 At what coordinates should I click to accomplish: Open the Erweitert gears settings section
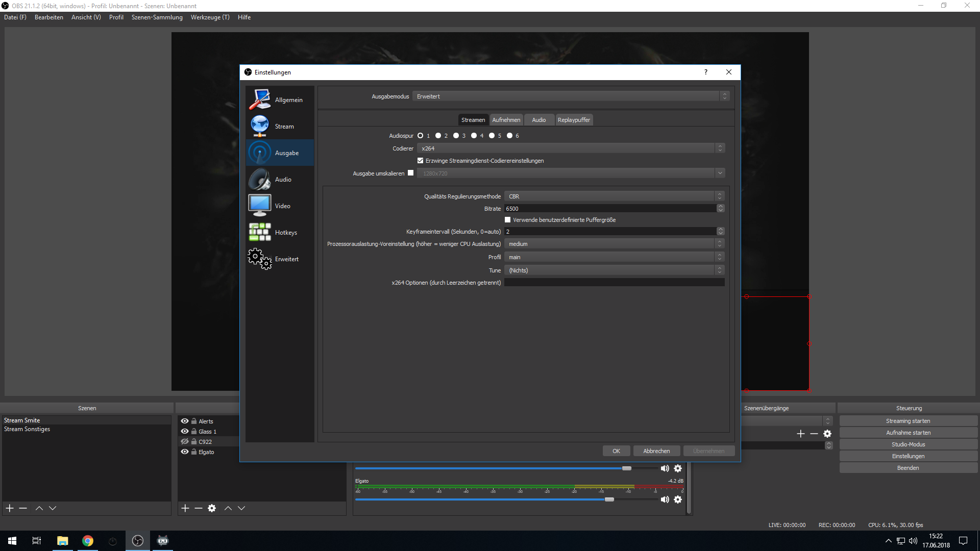coord(260,259)
